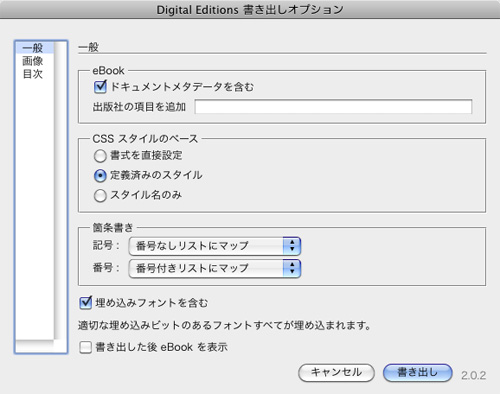Open the 記号 dropdown (番号なしリストにマップ)
500x394 pixels.
(x=215, y=246)
